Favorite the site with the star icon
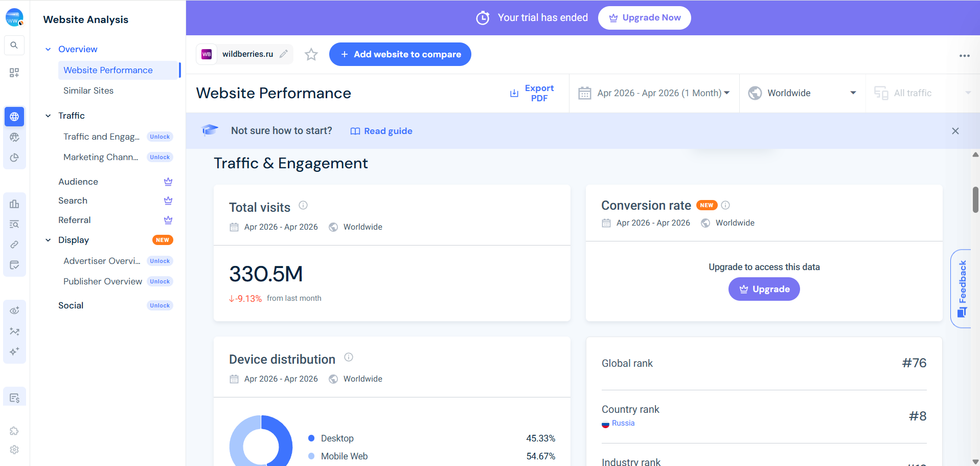 (x=311, y=54)
